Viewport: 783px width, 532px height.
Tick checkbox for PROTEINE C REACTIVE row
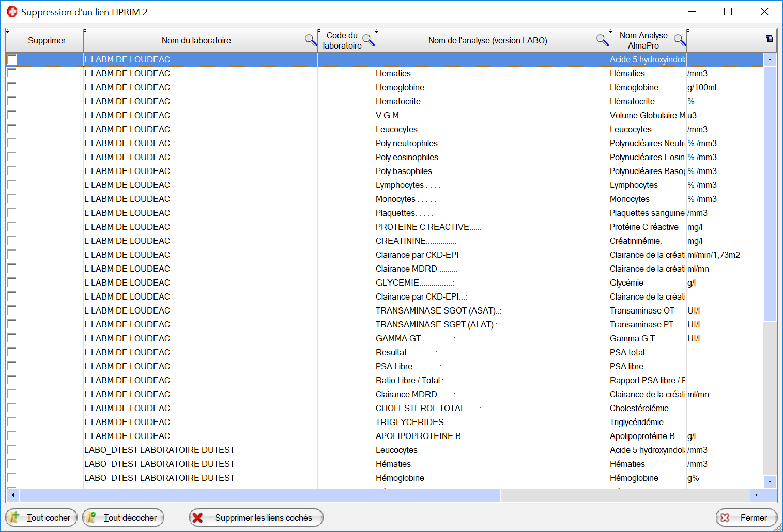pyautogui.click(x=12, y=227)
